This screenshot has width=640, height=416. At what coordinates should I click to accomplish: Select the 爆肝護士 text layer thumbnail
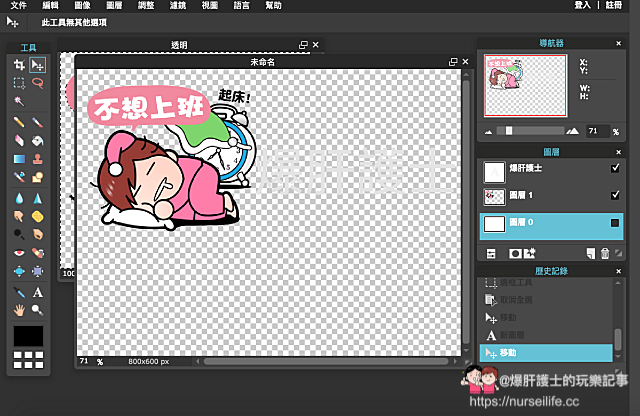494,172
